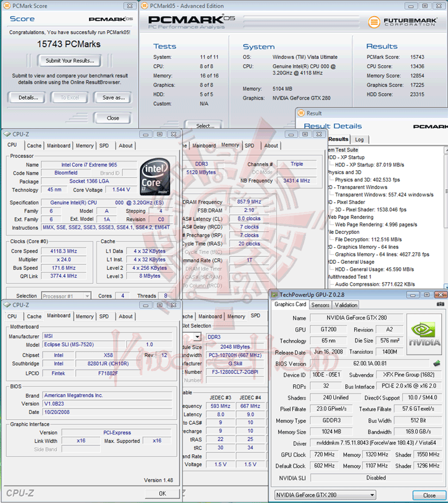Select the Results tab in Result Details
The image size is (448, 503).
click(x=338, y=139)
